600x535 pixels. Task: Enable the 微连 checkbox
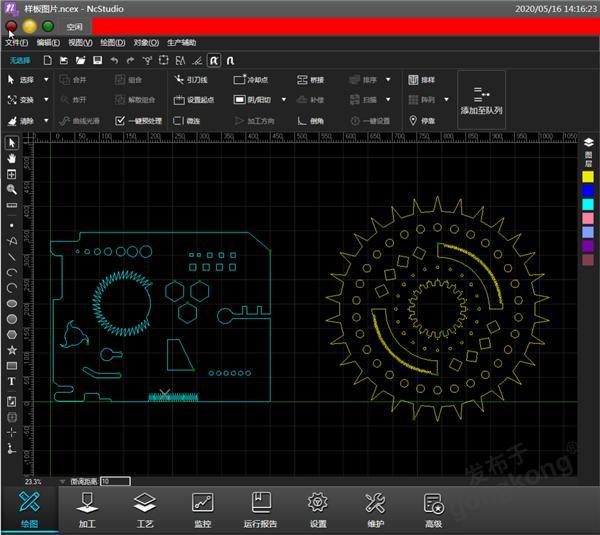[x=178, y=121]
